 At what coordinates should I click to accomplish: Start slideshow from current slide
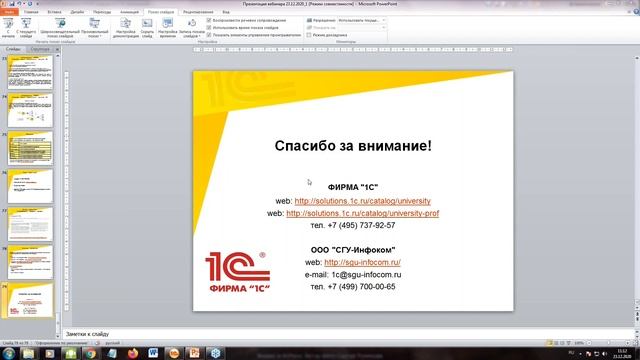[26, 28]
